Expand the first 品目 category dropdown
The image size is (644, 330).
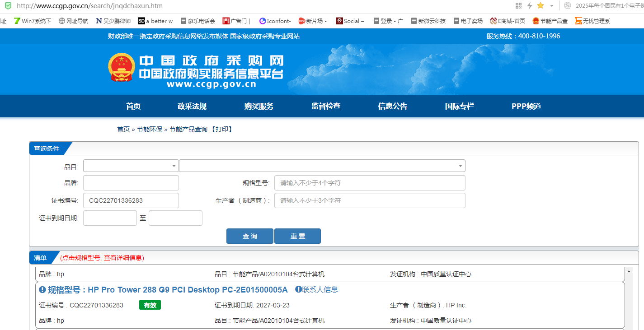click(131, 166)
